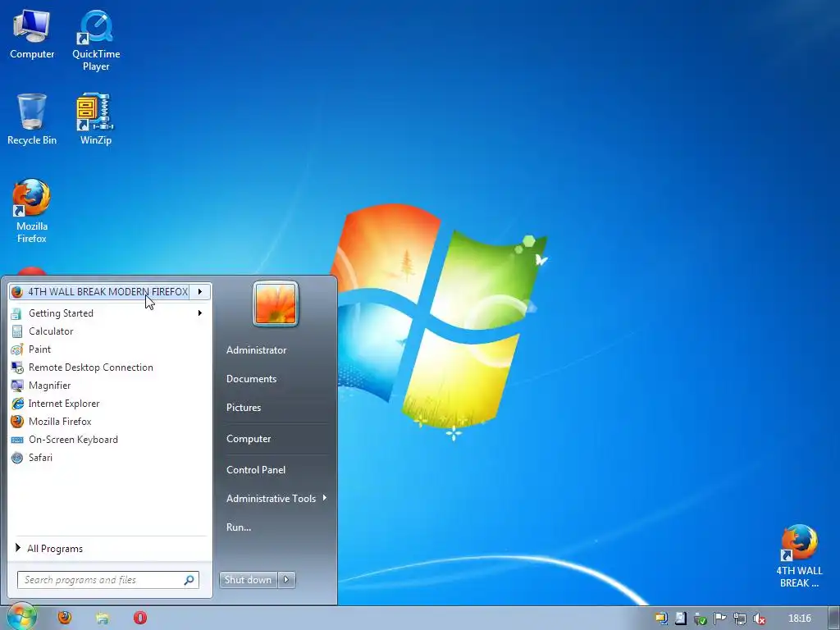840x630 pixels.
Task: Open Mozilla Firefox in Start menu list
Action: [107, 422]
